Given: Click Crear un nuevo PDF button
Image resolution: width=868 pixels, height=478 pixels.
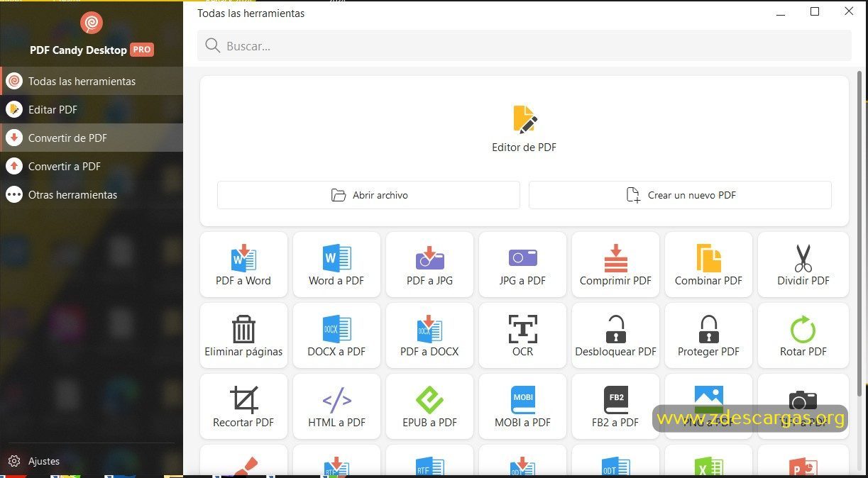Looking at the screenshot, I should 680,195.
